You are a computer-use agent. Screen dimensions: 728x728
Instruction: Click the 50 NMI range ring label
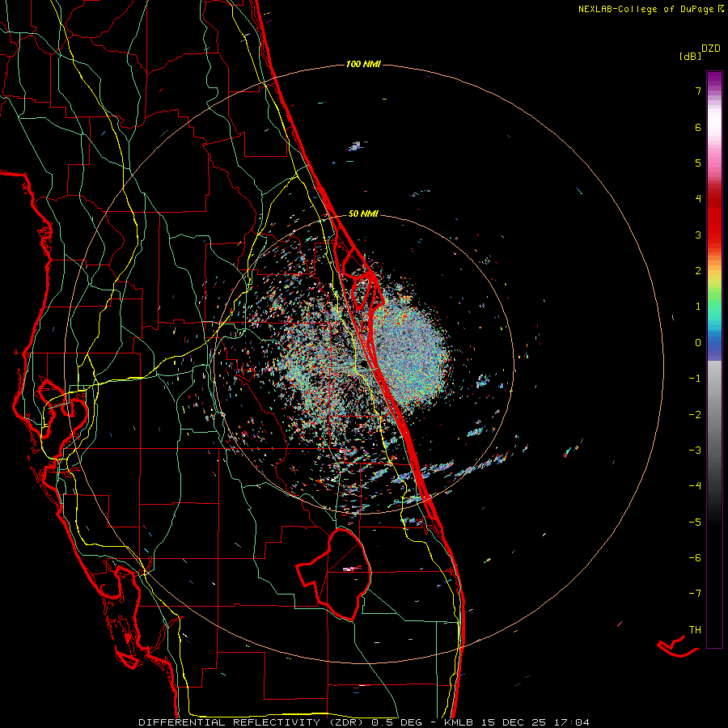coord(363,214)
